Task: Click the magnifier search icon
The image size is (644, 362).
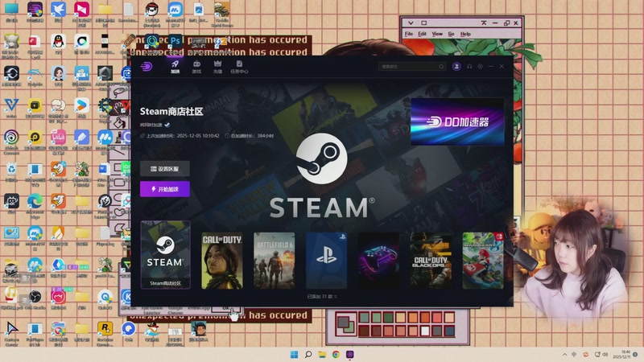Action: tap(441, 67)
